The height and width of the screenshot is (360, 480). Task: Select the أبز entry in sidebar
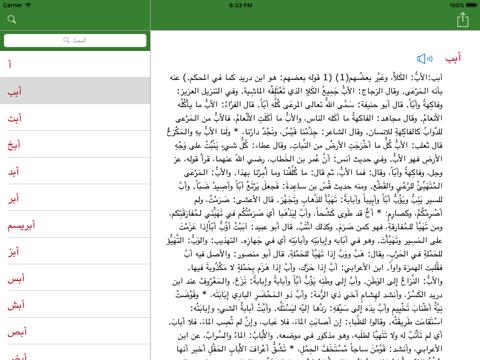tap(75, 251)
